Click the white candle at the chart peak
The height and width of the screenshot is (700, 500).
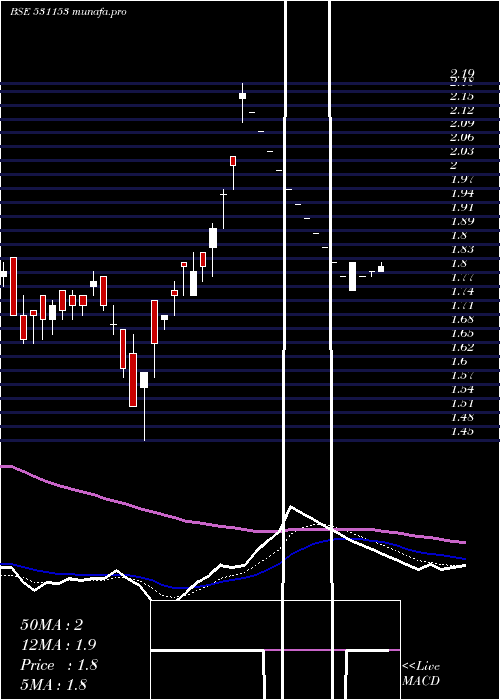[242, 96]
